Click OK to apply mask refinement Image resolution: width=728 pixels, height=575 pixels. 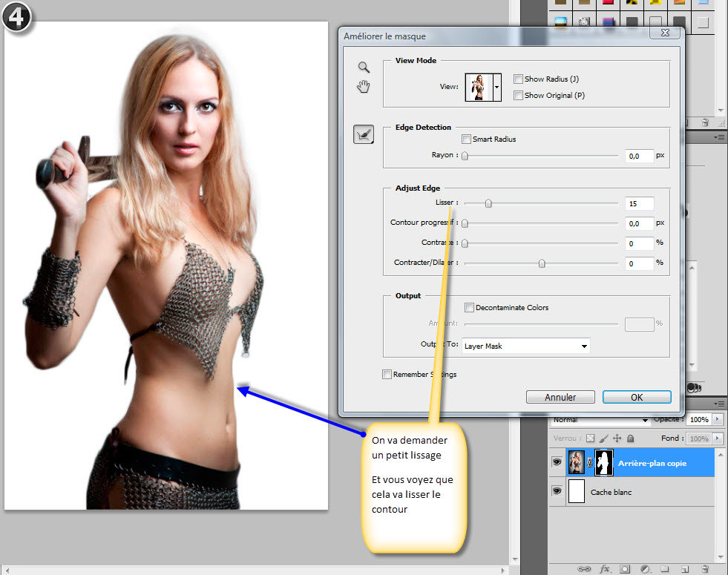(x=637, y=397)
